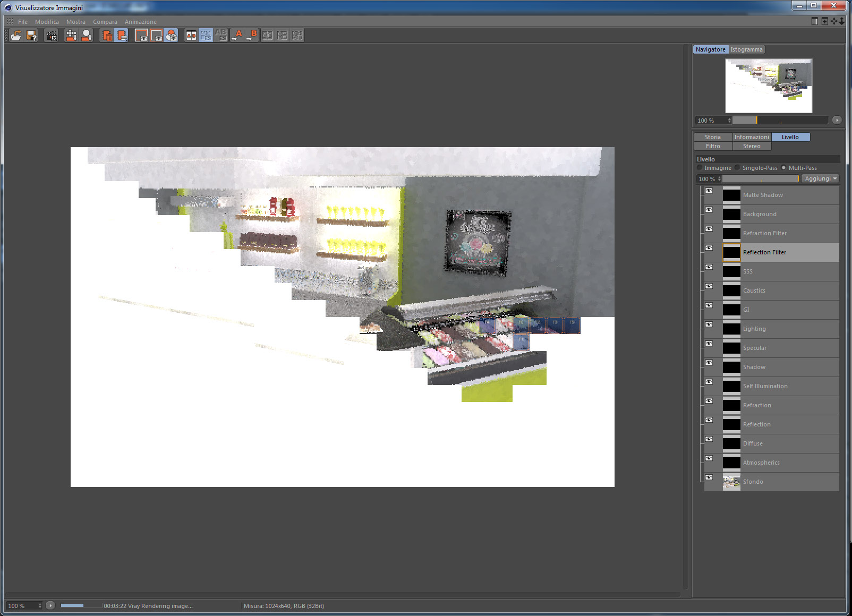
Task: Hide the Matte Shadow layer
Action: click(709, 191)
